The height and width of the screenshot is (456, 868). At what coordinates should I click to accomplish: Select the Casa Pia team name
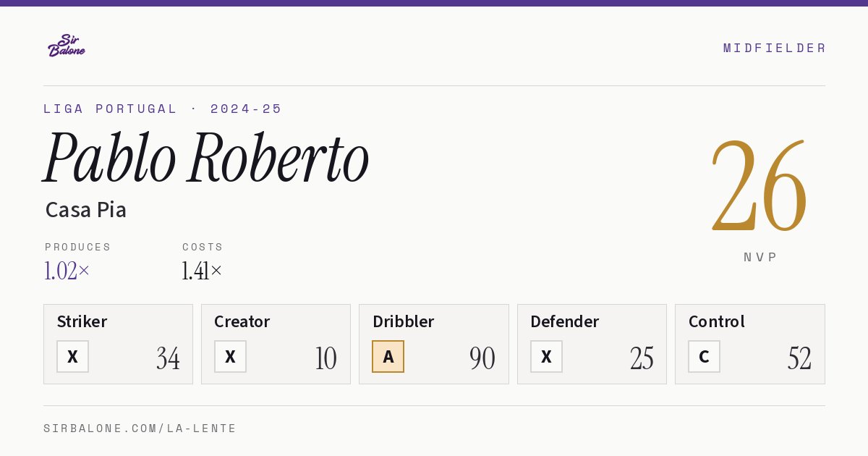click(x=86, y=210)
